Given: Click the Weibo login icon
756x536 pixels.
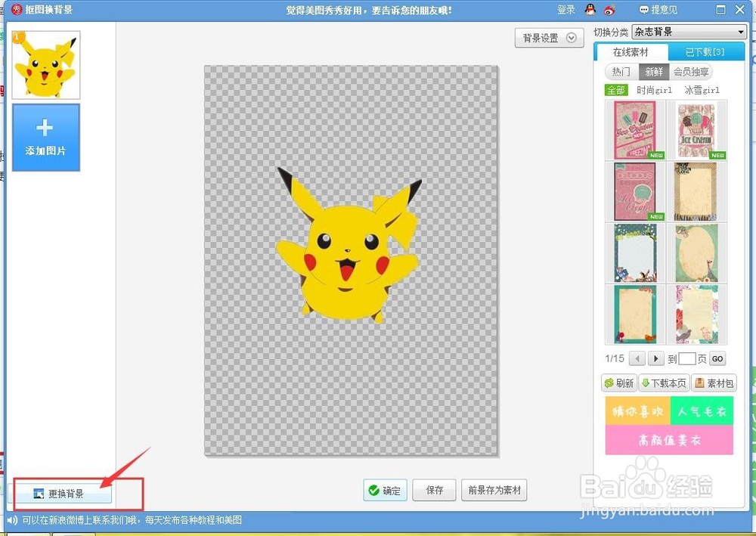Looking at the screenshot, I should coord(609,9).
